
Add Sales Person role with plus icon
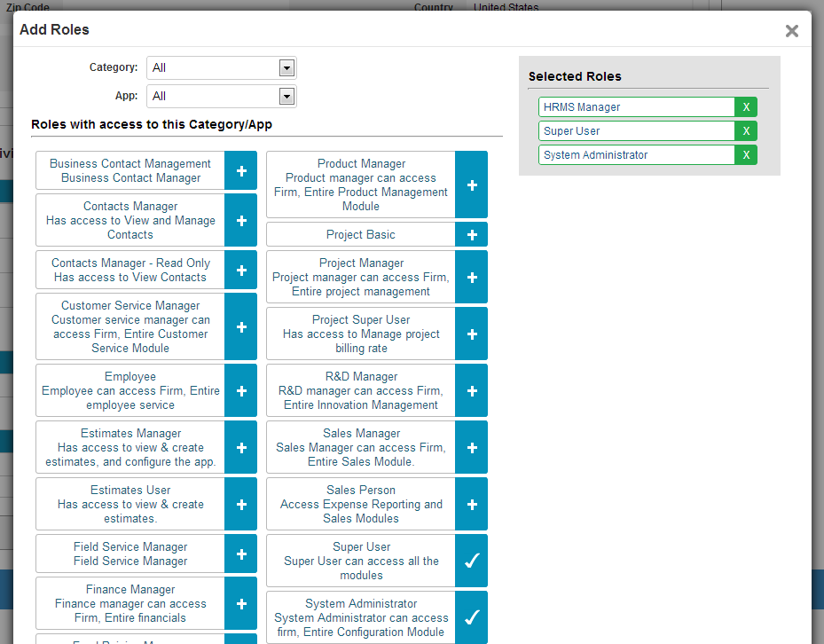coord(471,504)
